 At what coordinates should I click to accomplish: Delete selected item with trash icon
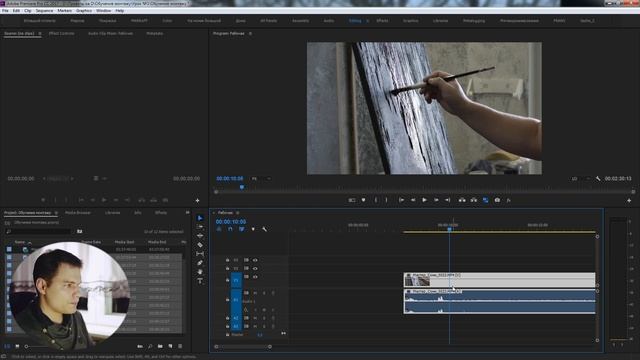click(x=180, y=346)
